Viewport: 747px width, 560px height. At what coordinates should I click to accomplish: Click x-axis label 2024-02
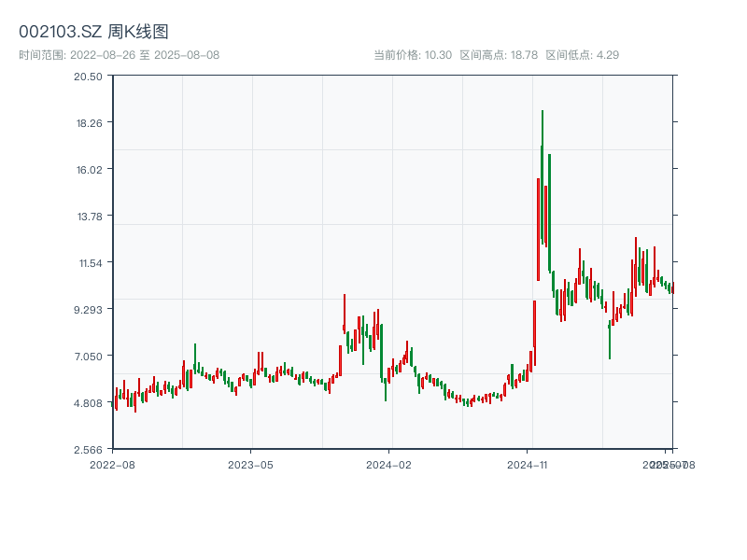(388, 465)
